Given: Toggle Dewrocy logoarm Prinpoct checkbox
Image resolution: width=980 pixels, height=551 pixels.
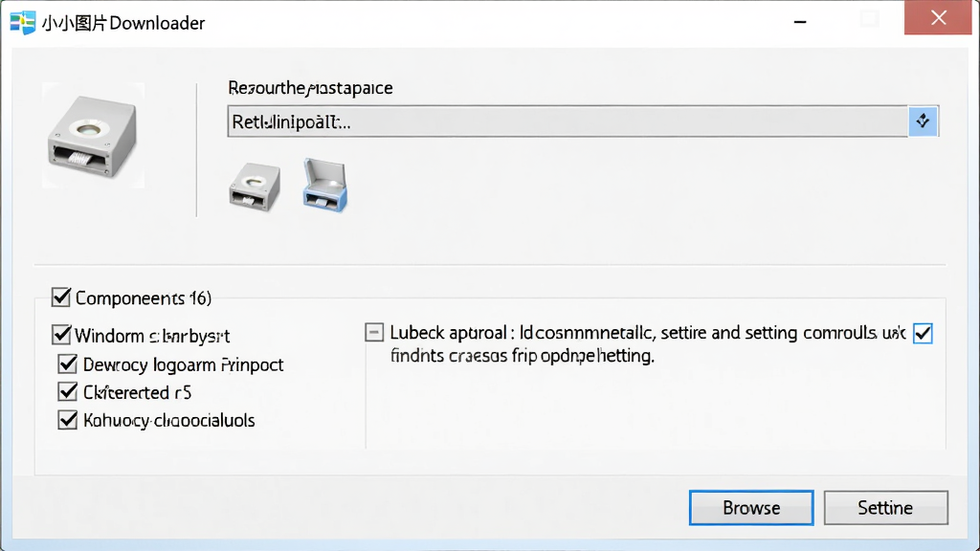Looking at the screenshot, I should click(x=68, y=364).
